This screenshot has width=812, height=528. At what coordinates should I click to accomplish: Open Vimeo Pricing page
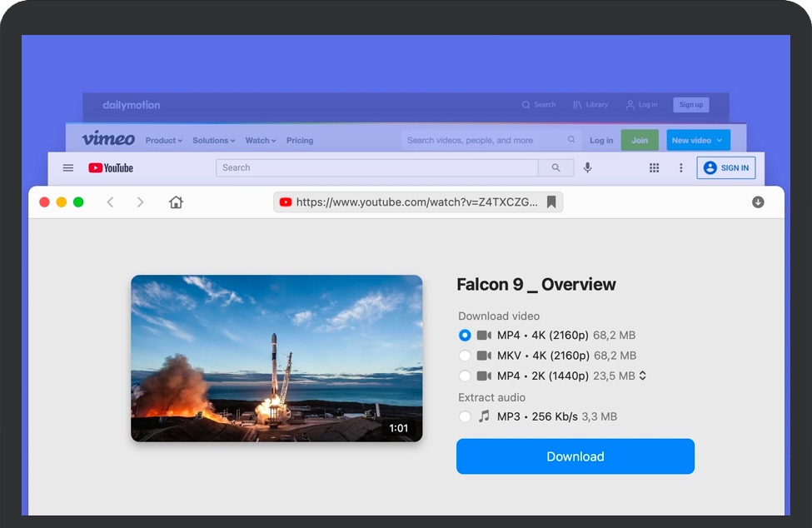(x=300, y=141)
